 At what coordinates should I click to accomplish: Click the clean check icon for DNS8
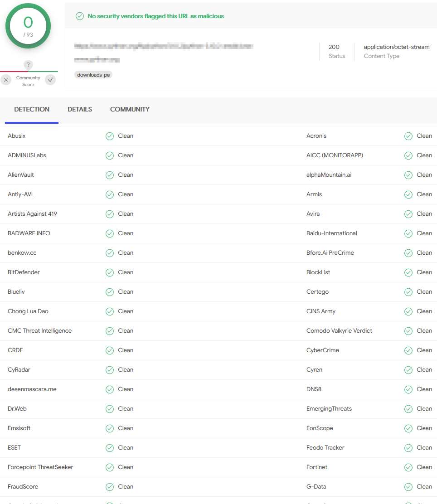(408, 390)
